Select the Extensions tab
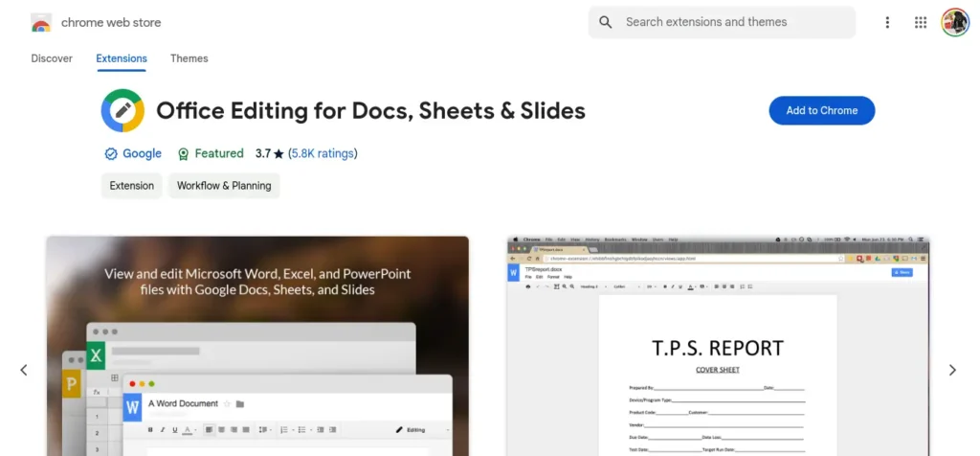The height and width of the screenshot is (456, 980). tap(122, 58)
